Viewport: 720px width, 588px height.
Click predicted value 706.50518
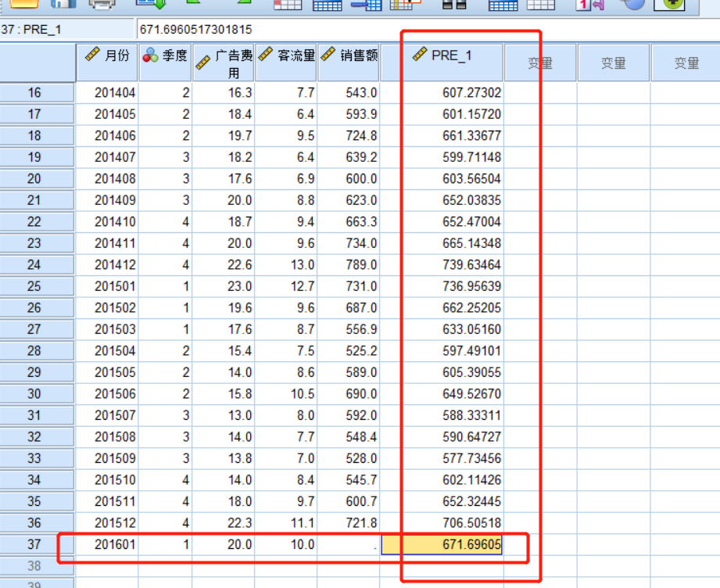(x=442, y=523)
